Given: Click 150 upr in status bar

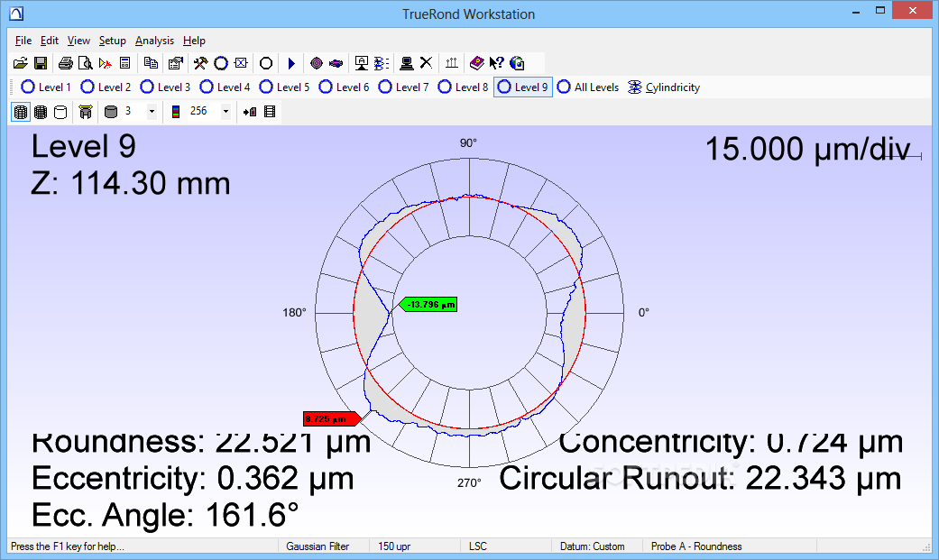Looking at the screenshot, I should point(394,546).
